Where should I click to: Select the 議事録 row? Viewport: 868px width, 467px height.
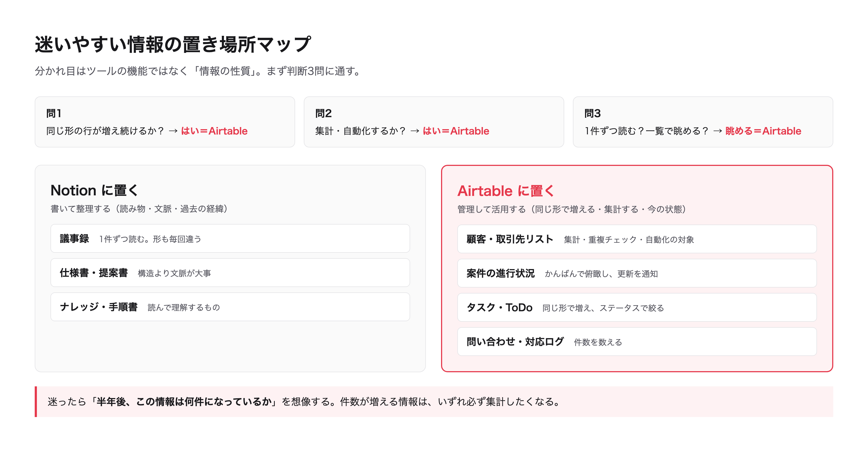click(x=230, y=239)
